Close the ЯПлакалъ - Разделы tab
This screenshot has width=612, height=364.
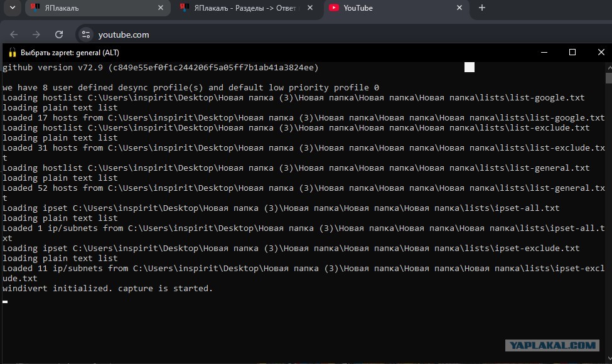[310, 8]
